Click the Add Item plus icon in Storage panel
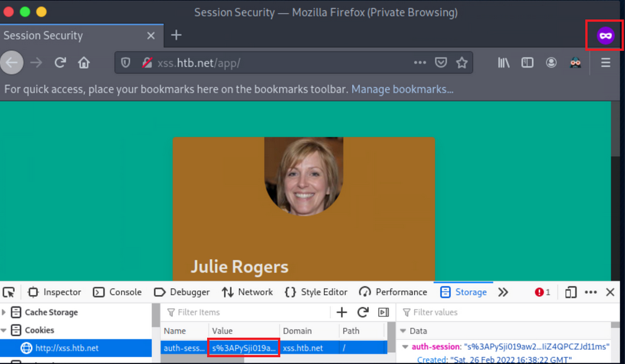Viewport: 625px width, 364px height. [341, 312]
